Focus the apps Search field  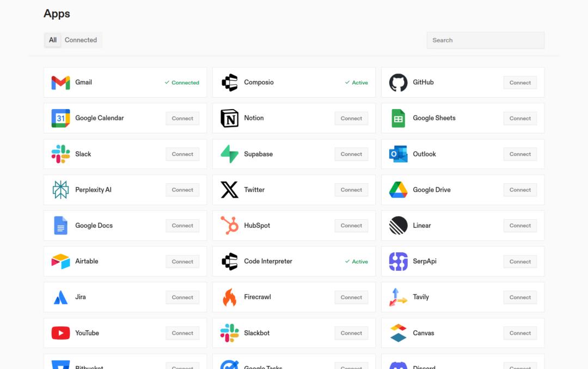[x=485, y=40]
